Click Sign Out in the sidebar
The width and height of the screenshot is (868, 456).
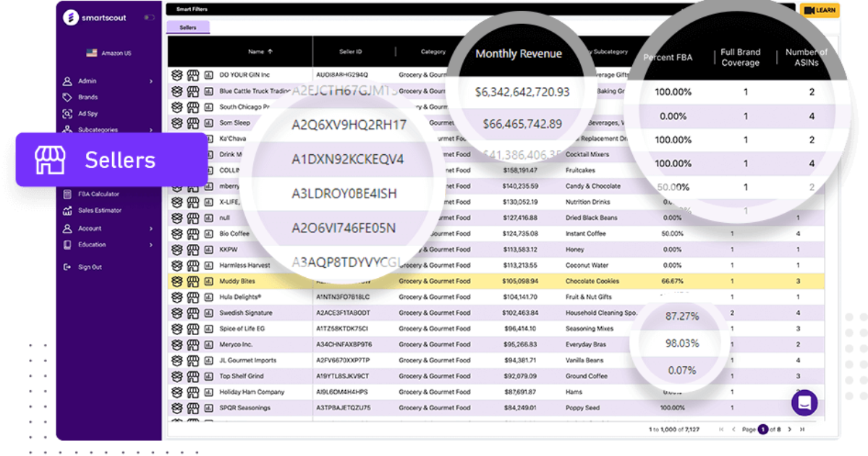(90, 267)
